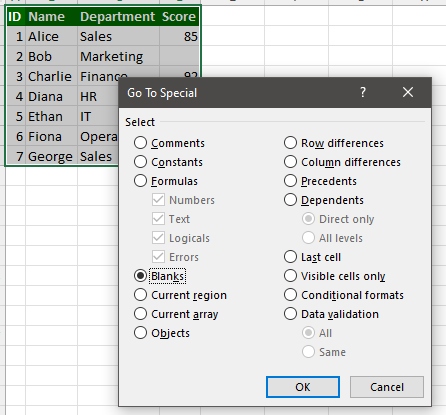Select the cell containing Ethan

click(52, 116)
